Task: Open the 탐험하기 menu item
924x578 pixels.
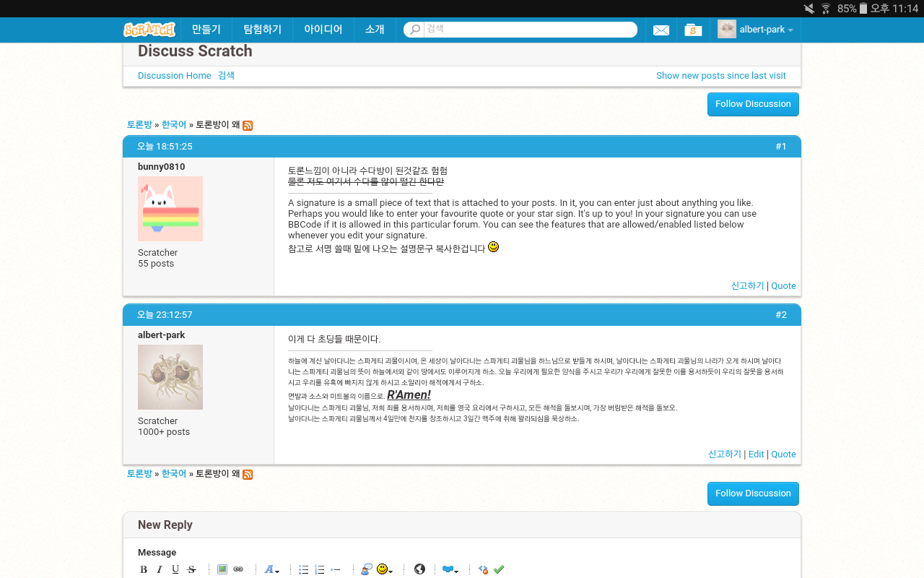Action: [262, 30]
